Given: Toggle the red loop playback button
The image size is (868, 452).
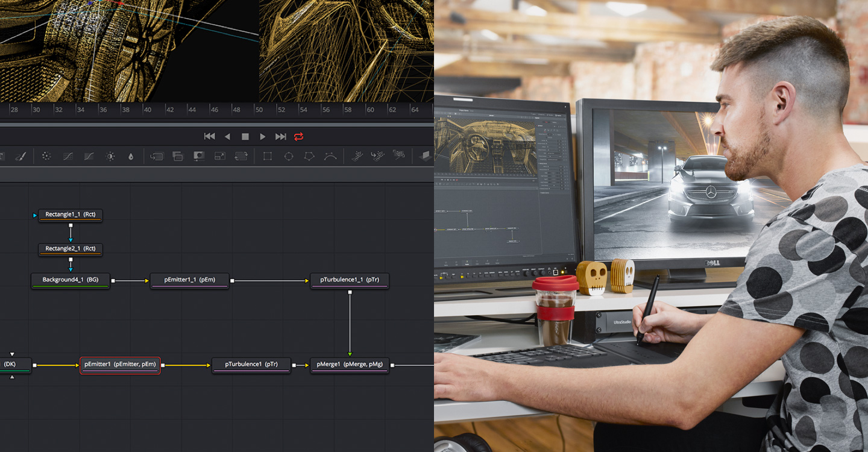Looking at the screenshot, I should 298,137.
